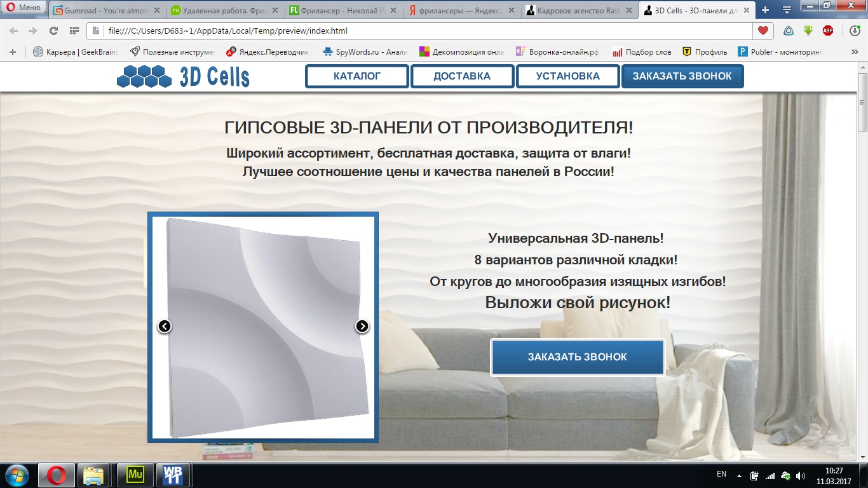Open Воронка-онлайн.рф bookmark

(x=558, y=52)
